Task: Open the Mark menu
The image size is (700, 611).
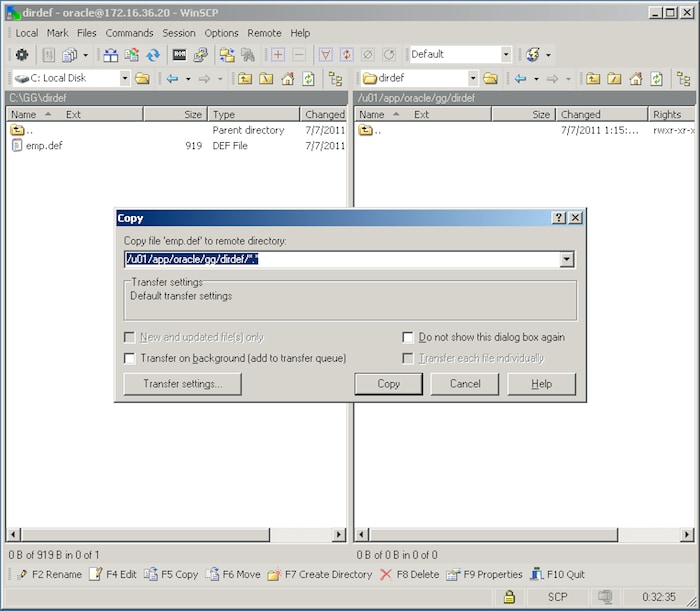Action: point(58,33)
